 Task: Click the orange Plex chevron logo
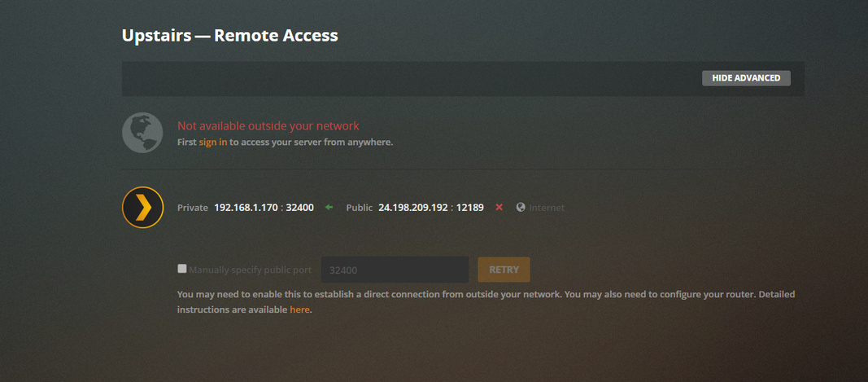pos(142,208)
